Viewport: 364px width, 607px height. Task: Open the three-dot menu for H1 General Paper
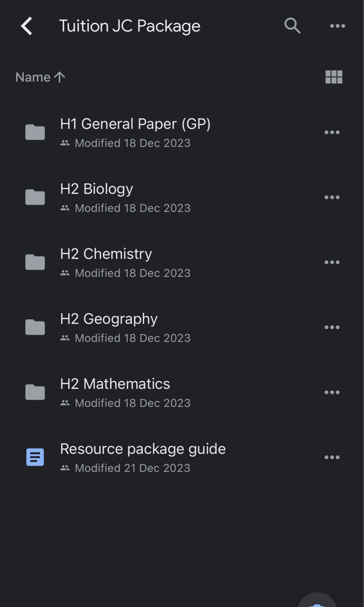pos(332,132)
